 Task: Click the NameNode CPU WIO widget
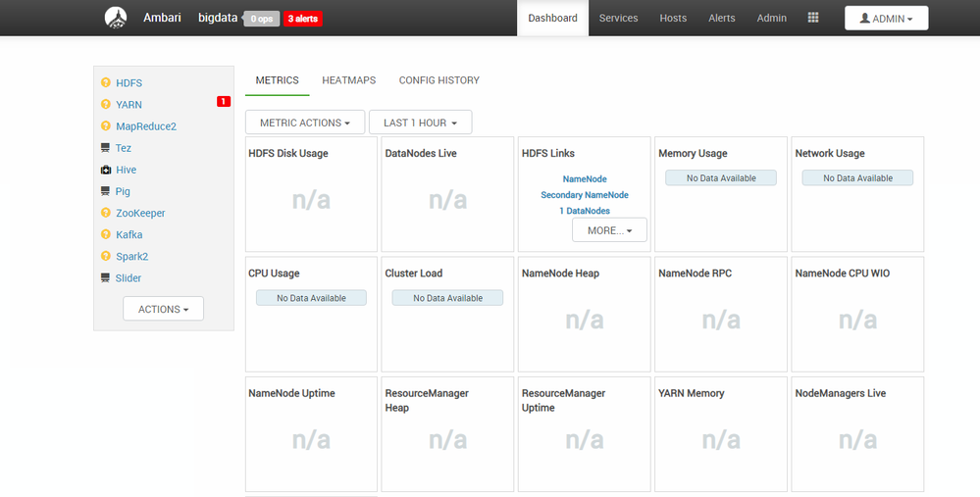coord(857,314)
